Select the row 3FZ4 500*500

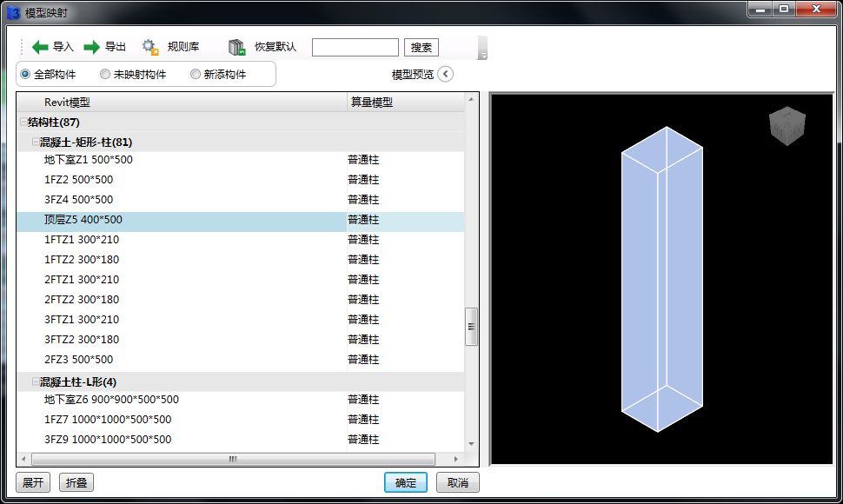pos(241,199)
